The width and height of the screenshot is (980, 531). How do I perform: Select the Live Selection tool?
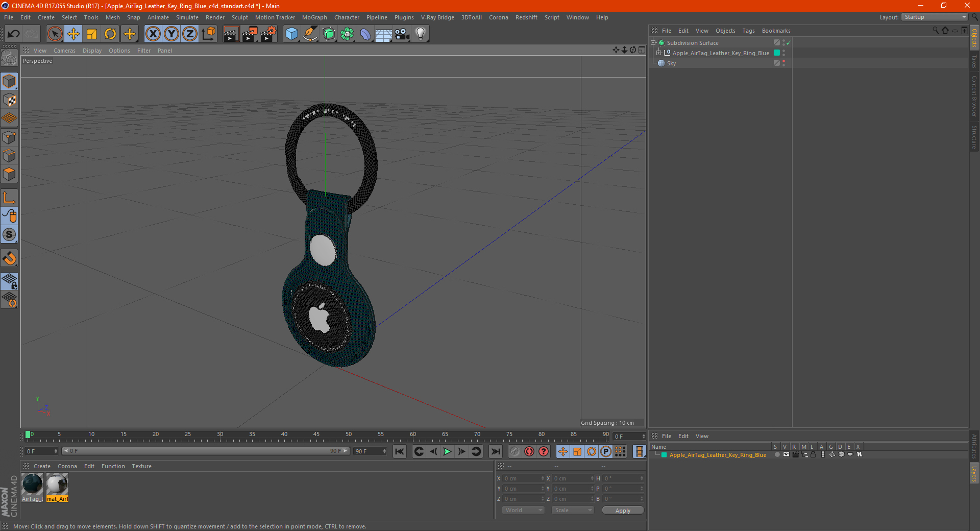point(55,34)
